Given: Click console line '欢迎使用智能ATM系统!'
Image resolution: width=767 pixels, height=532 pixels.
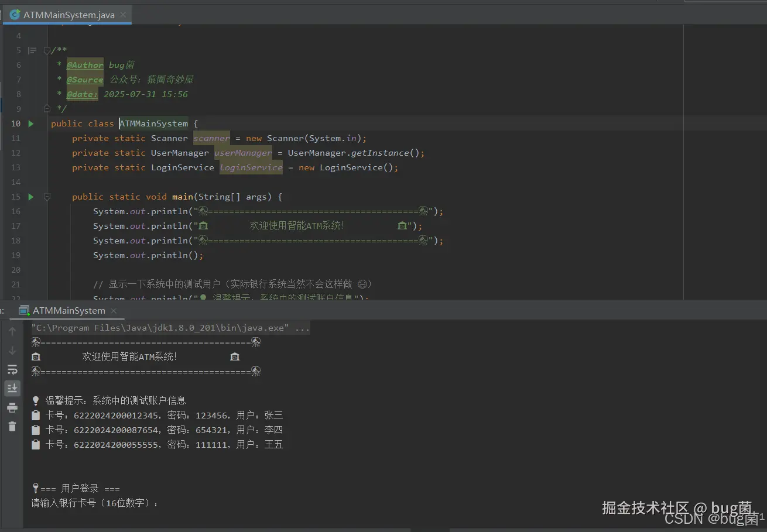Looking at the screenshot, I should click(129, 356).
